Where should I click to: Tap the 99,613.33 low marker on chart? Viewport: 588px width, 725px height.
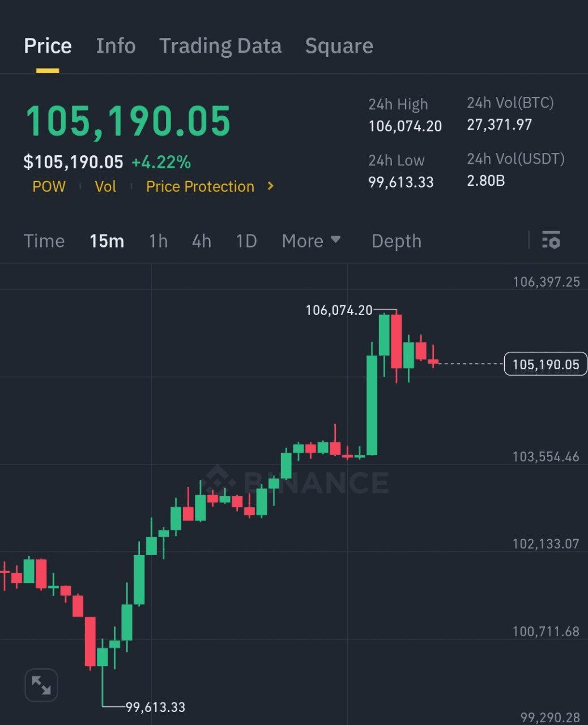[155, 707]
